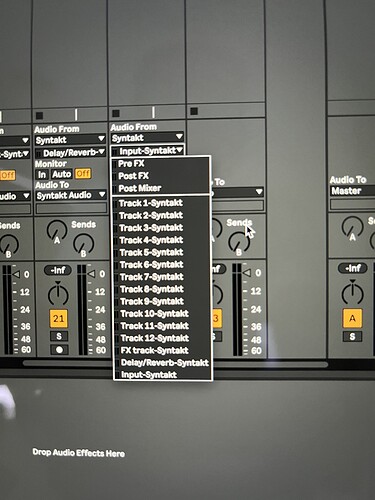Open the Delay/Reverb- input channel dropdown

tap(70, 153)
